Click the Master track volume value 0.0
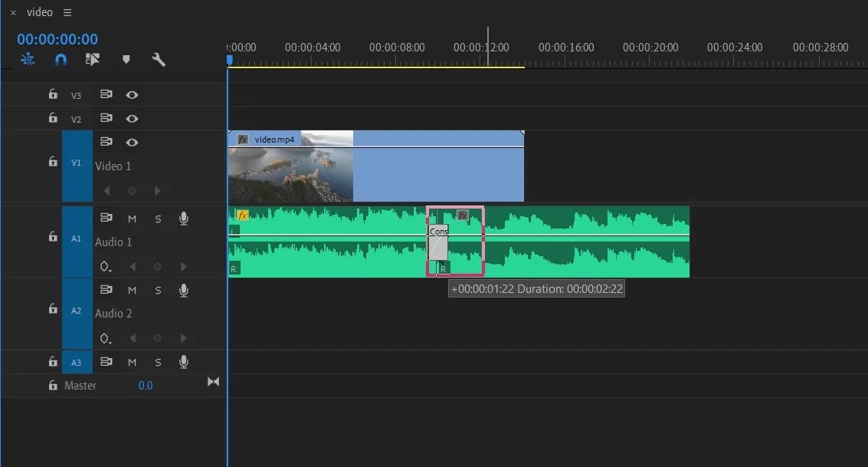The width and height of the screenshot is (868, 467). [x=146, y=385]
